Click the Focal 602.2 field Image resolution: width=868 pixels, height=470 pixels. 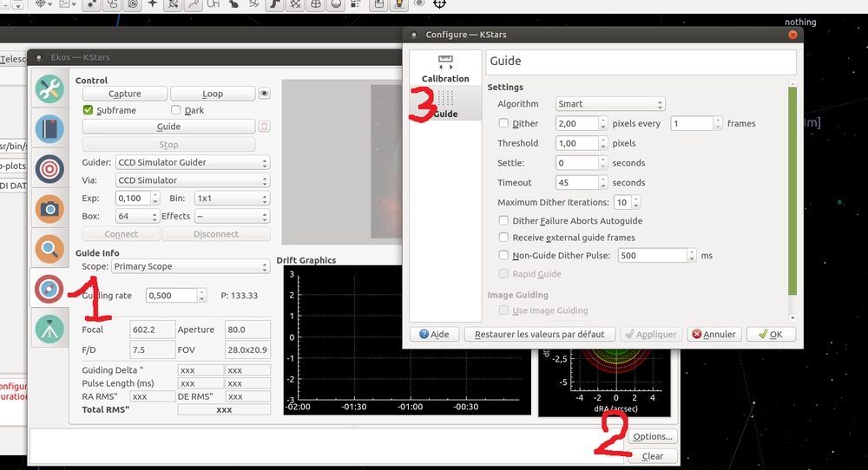(152, 330)
